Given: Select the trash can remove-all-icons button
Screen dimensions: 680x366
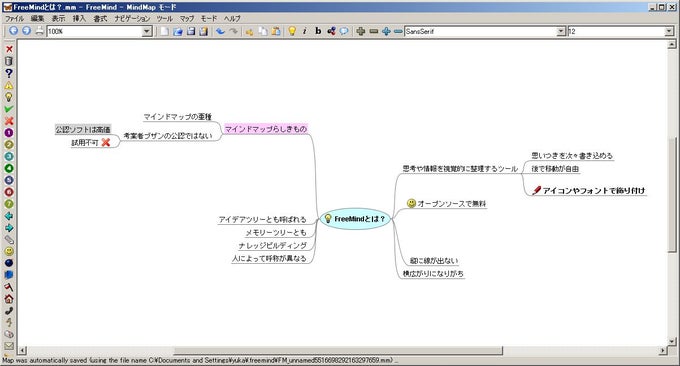Looking at the screenshot, I should pyautogui.click(x=9, y=61).
